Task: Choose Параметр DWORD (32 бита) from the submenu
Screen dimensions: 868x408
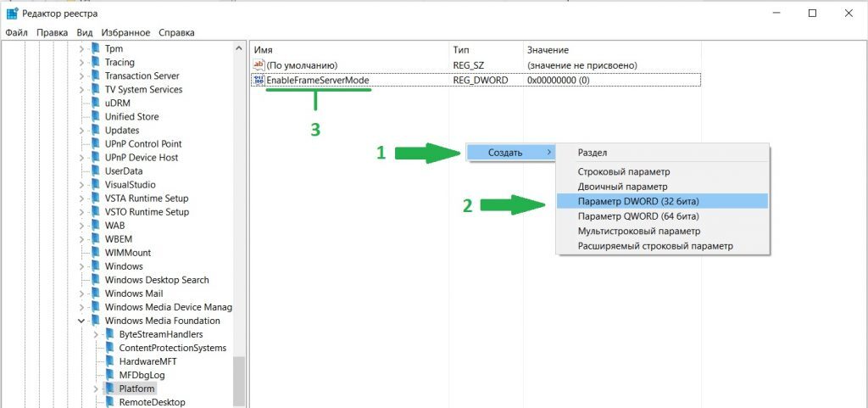Action: pyautogui.click(x=638, y=201)
